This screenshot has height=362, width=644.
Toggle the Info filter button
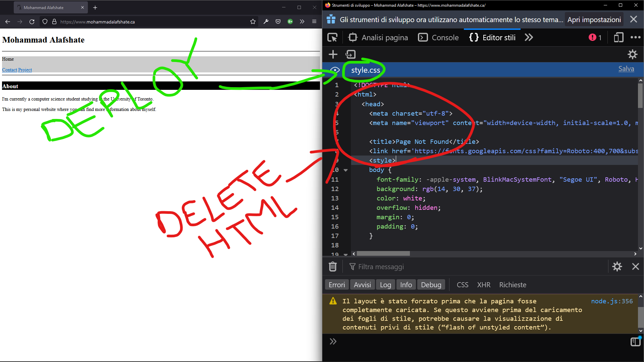tap(406, 285)
